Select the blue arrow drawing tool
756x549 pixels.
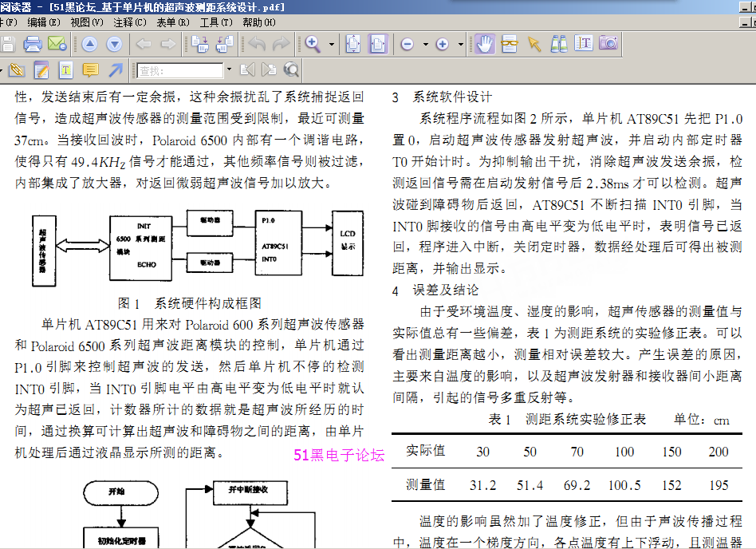pos(116,70)
